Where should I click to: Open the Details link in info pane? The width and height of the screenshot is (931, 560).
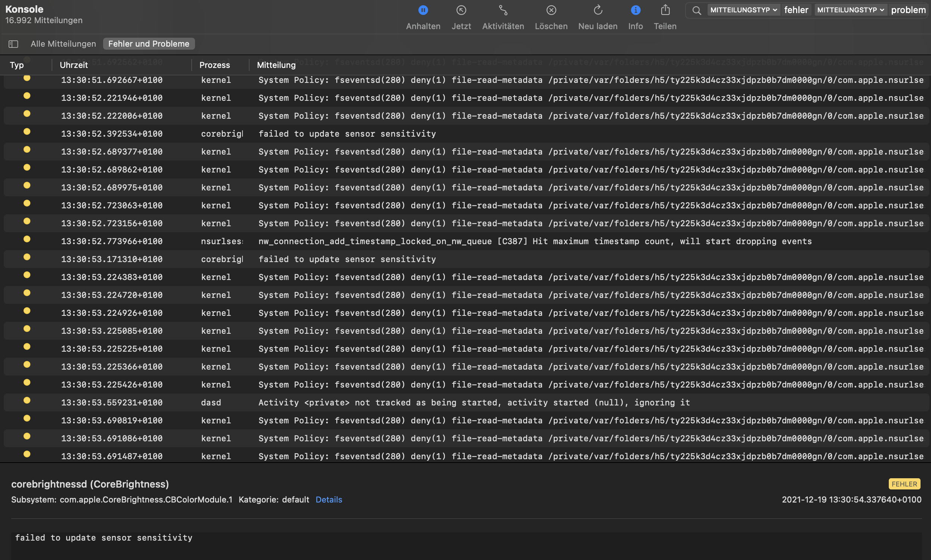pyautogui.click(x=328, y=500)
